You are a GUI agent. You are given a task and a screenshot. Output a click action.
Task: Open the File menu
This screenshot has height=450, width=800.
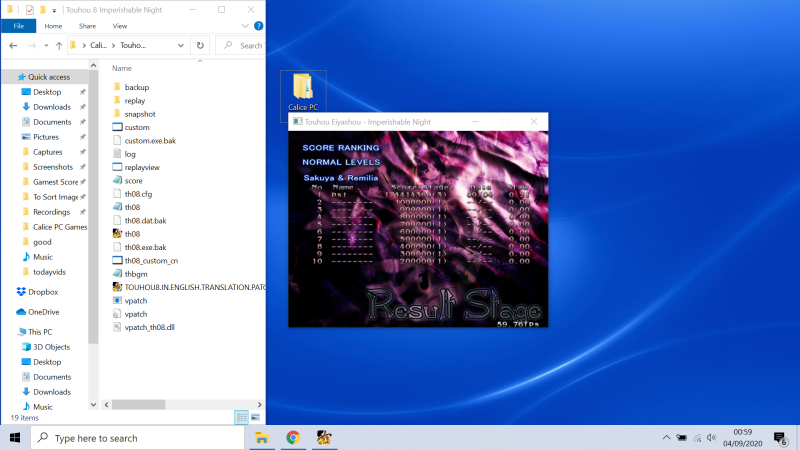coord(19,26)
